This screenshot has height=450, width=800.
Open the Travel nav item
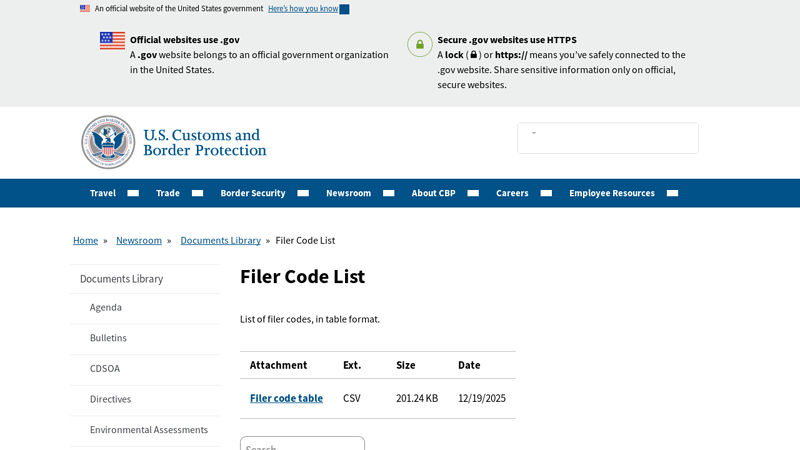(x=103, y=193)
